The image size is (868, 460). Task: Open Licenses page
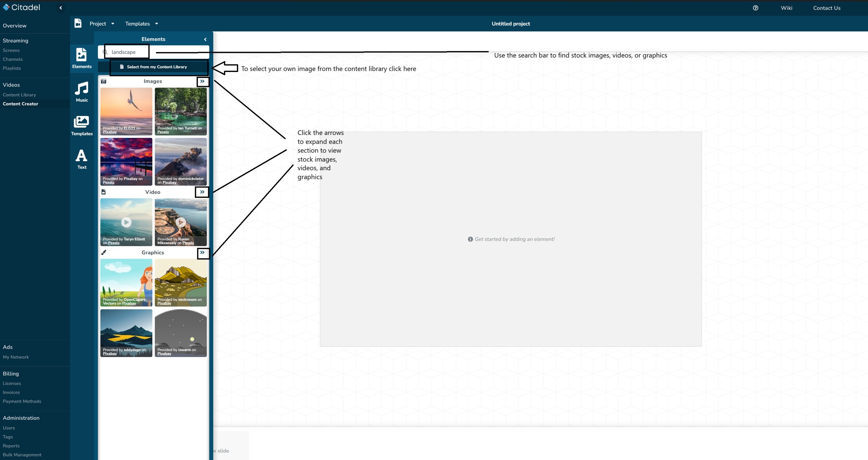click(12, 383)
